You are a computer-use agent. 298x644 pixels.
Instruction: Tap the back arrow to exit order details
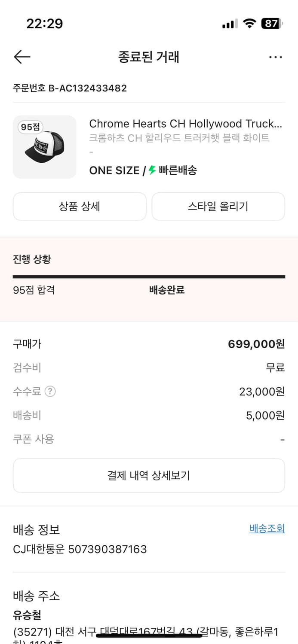pos(22,57)
